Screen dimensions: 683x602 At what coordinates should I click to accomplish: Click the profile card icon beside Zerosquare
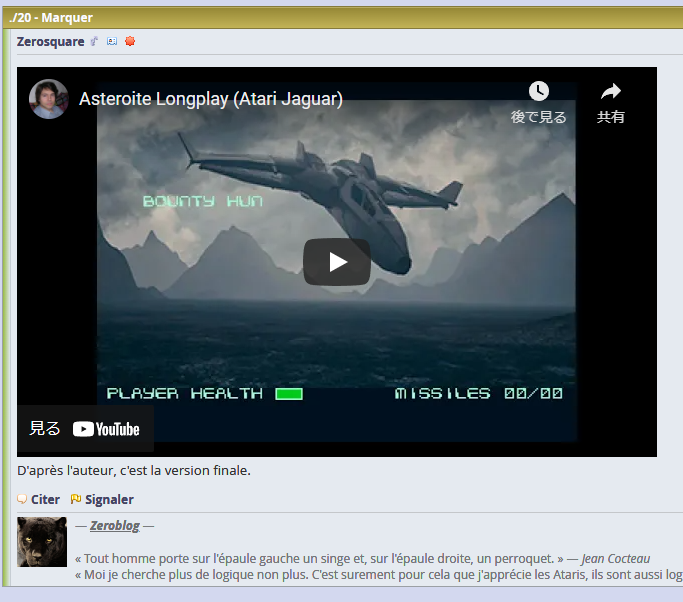click(x=112, y=41)
